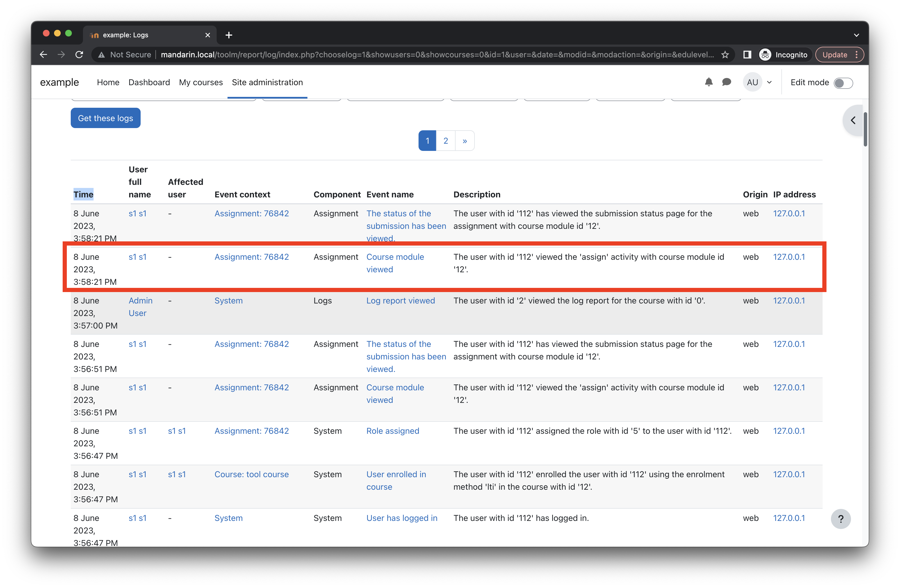
Task: Open notifications bell
Action: tap(709, 82)
